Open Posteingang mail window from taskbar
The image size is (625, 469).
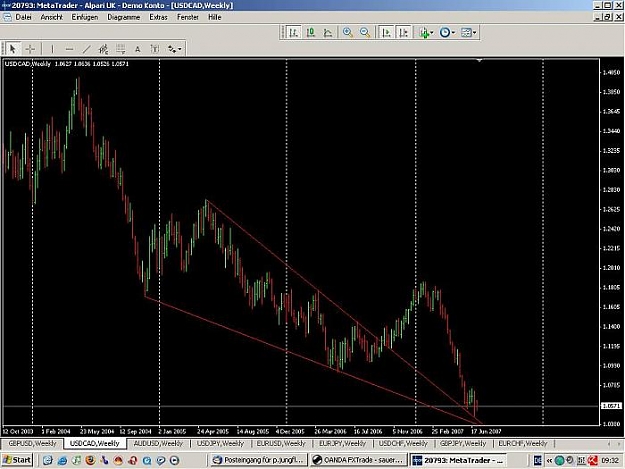tap(259, 460)
